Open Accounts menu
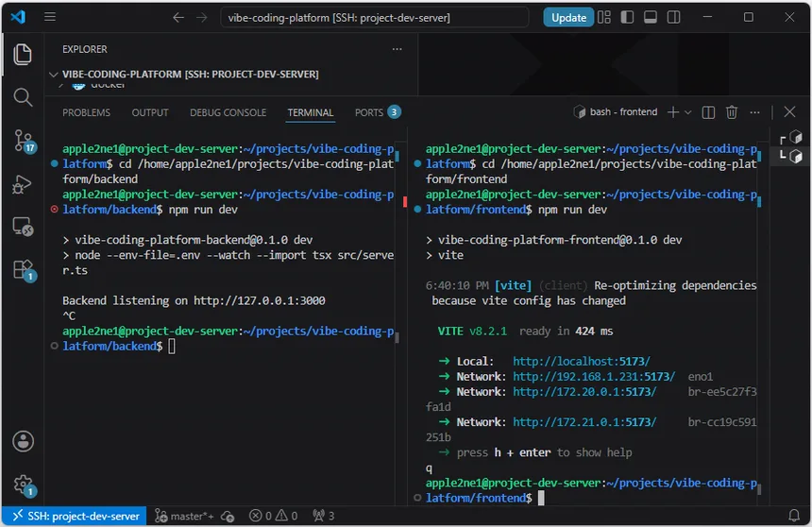 click(x=23, y=441)
